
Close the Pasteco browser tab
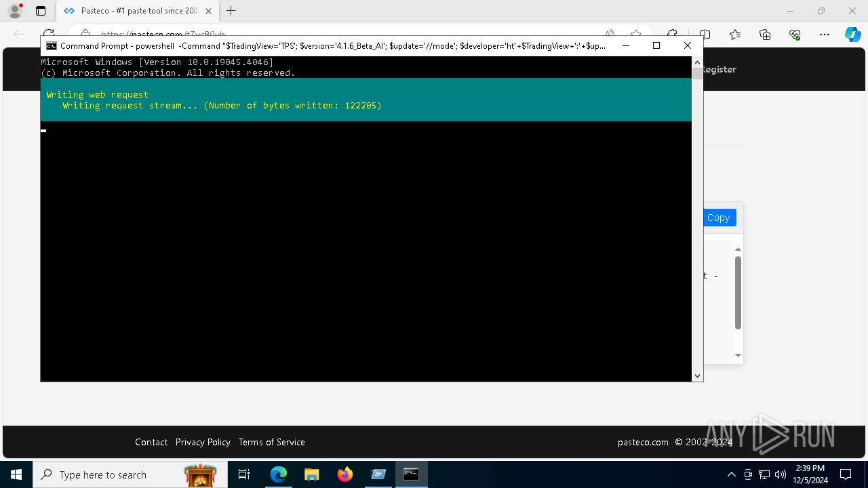(x=208, y=11)
